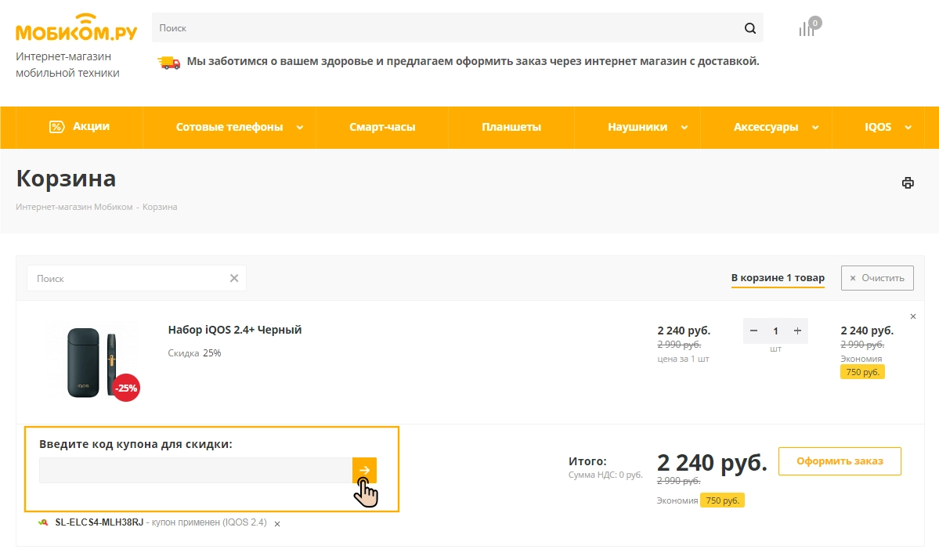Viewport: 939px width, 560px height.
Task: Open the IQOS menu
Action: pos(878,127)
